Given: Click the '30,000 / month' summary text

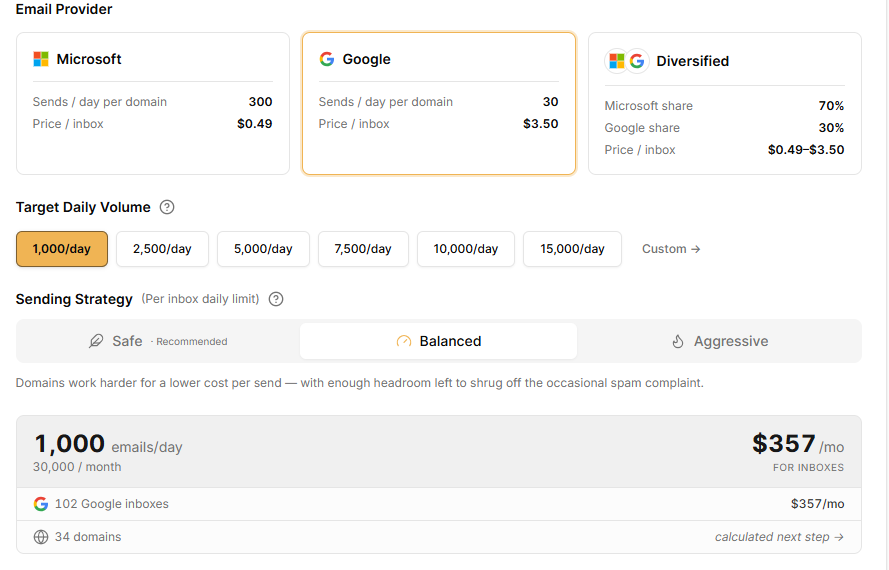Looking at the screenshot, I should tap(77, 467).
